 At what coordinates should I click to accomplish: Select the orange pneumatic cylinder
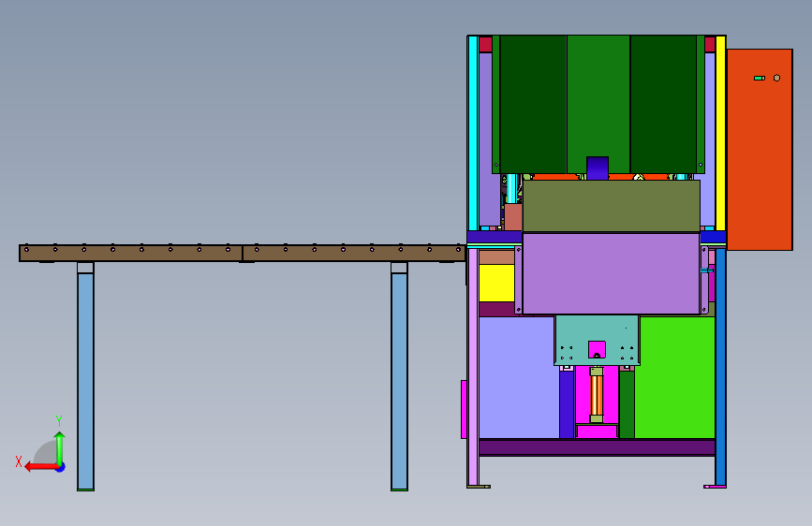[597, 395]
